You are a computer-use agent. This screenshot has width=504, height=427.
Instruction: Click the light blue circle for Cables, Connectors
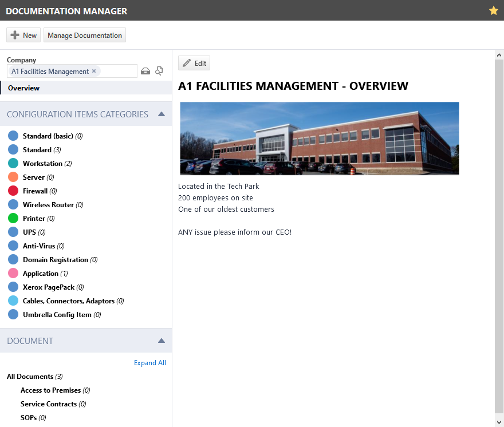point(13,301)
